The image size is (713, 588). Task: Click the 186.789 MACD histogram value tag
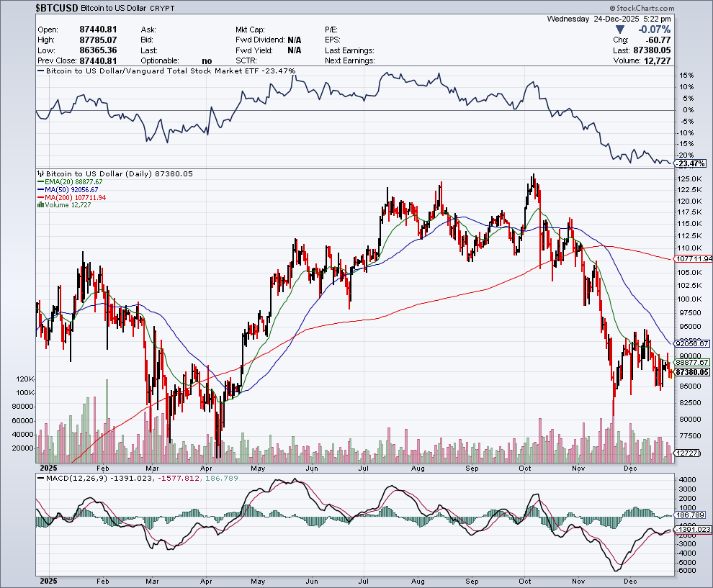pyautogui.click(x=690, y=515)
